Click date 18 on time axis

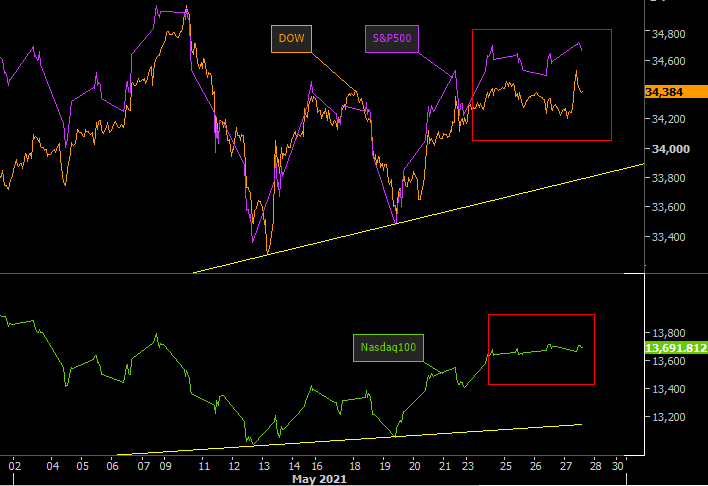355,466
